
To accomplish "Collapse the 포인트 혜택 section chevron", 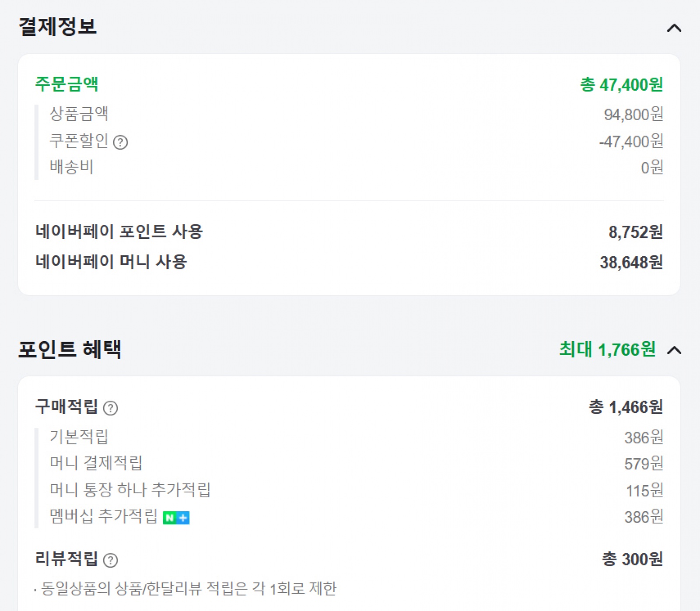I will pos(674,350).
